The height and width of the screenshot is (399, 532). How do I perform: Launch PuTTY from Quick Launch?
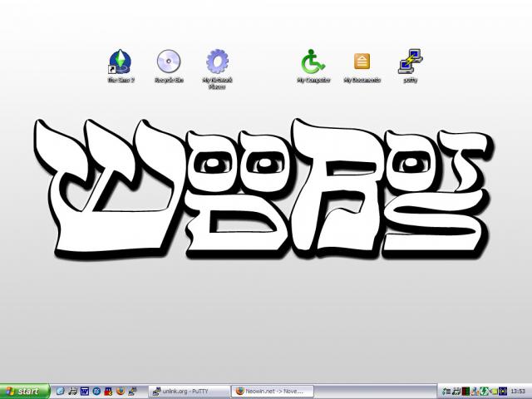point(132,392)
